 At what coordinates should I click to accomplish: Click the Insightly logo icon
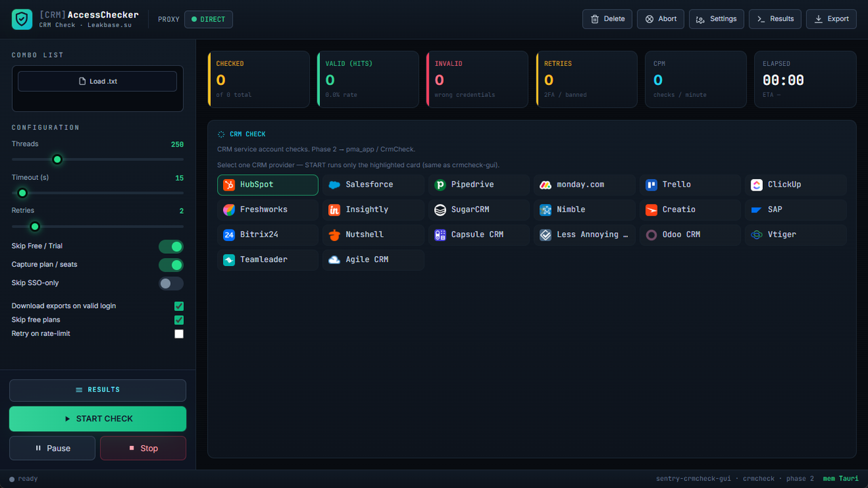[x=334, y=210]
